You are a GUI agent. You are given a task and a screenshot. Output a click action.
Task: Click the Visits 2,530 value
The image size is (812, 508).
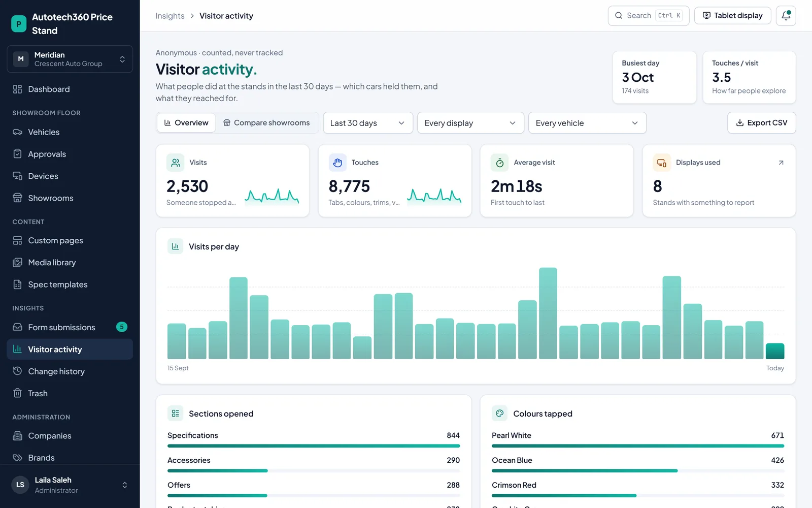(x=187, y=186)
